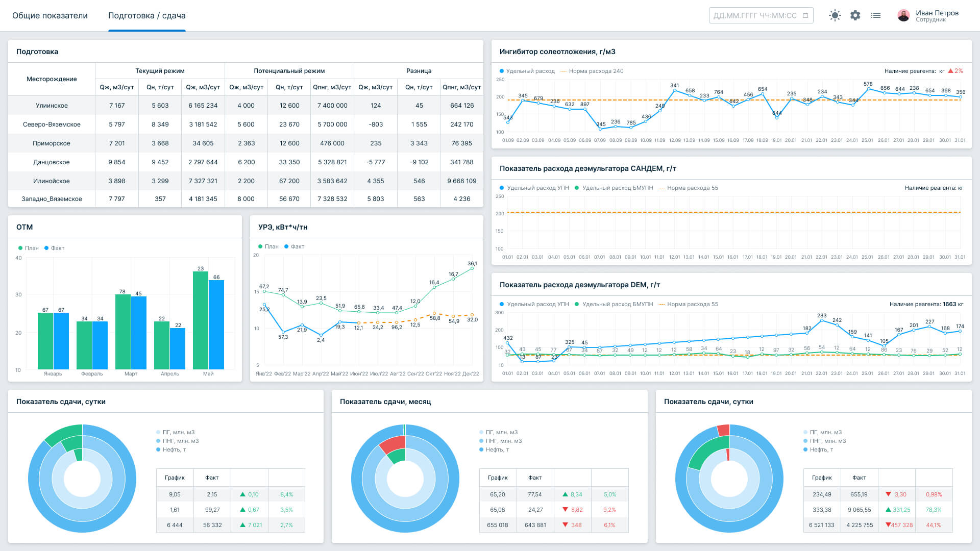Toggle the light theme sun icon
980x551 pixels.
835,15
